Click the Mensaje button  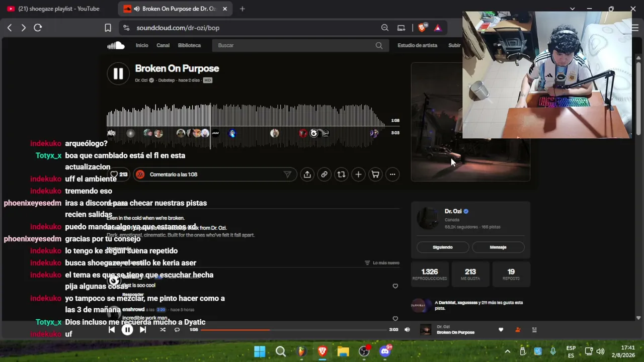[x=498, y=247]
